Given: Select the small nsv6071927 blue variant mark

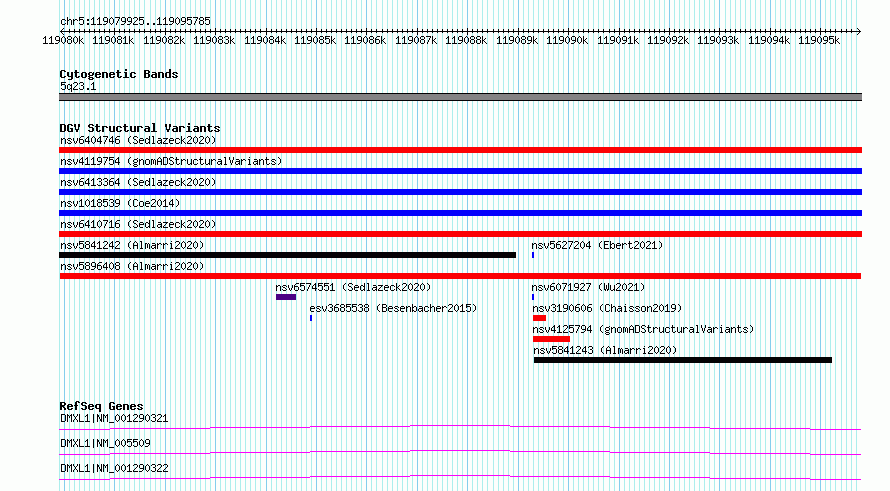Looking at the screenshot, I should pos(533,297).
